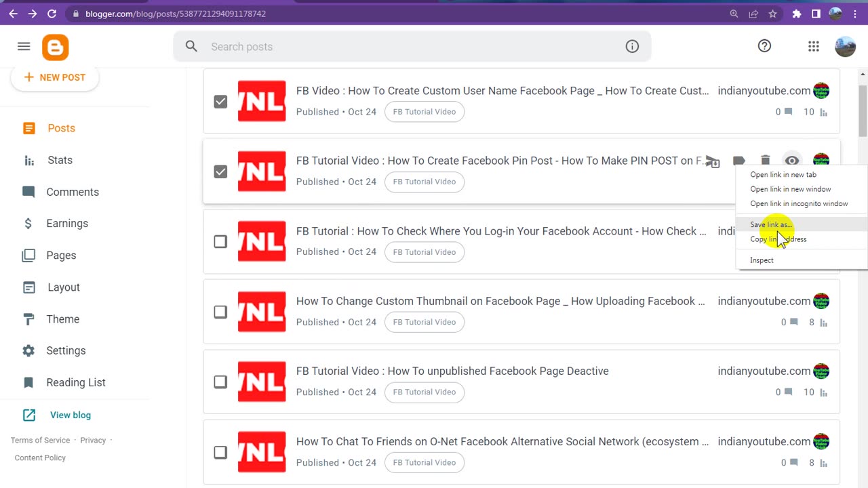
Task: Uncheck the Facebook Pin Post checkbox
Action: (220, 171)
